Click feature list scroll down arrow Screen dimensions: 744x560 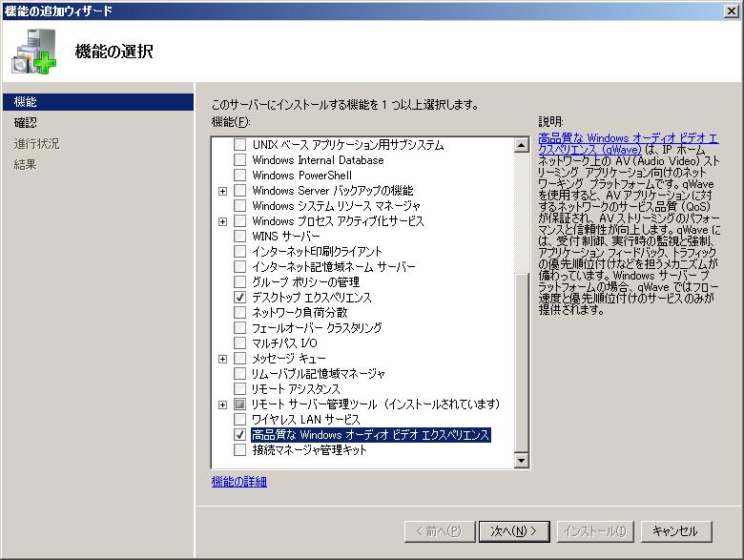pos(522,460)
